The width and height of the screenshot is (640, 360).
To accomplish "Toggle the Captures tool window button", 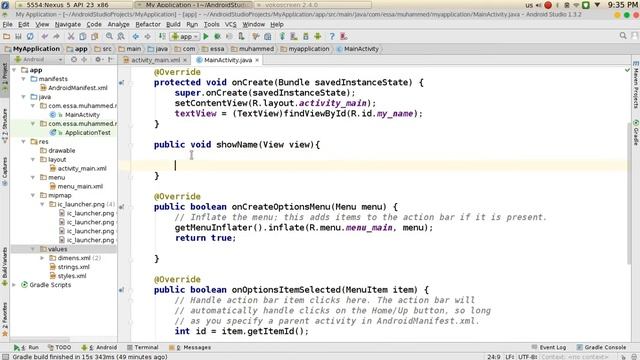I will 4,171.
